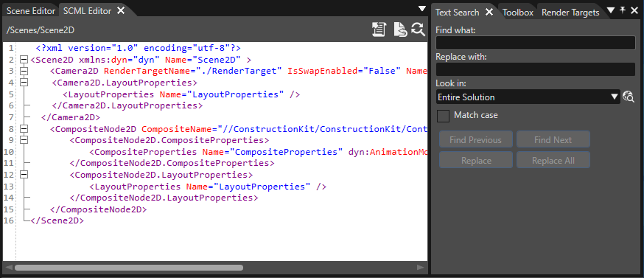Click the xml version declaration on line 1

tap(138, 48)
